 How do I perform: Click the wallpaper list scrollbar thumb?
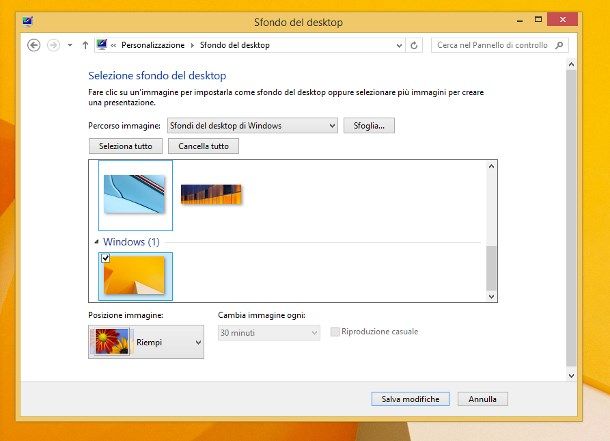[x=491, y=268]
